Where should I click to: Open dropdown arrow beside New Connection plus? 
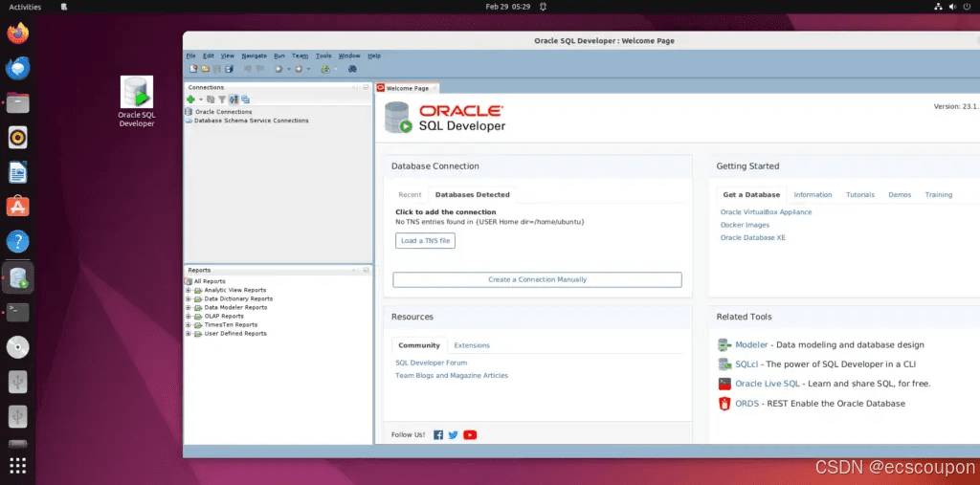point(201,100)
